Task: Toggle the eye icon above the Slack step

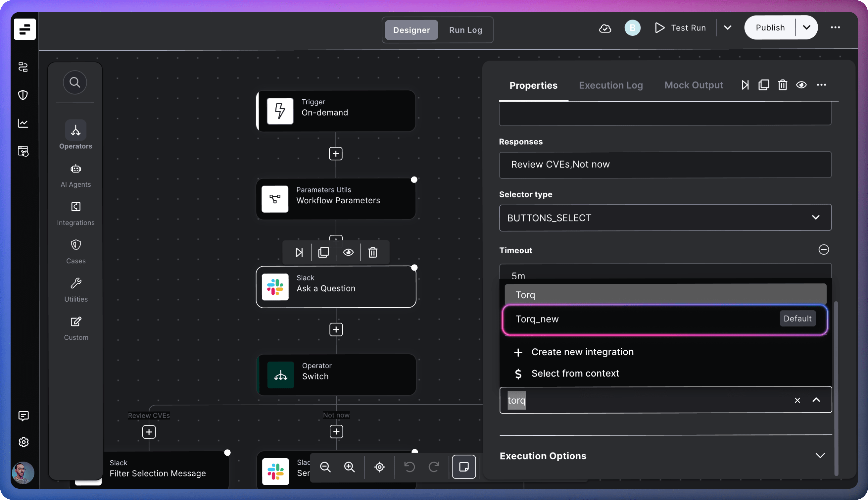Action: click(348, 252)
